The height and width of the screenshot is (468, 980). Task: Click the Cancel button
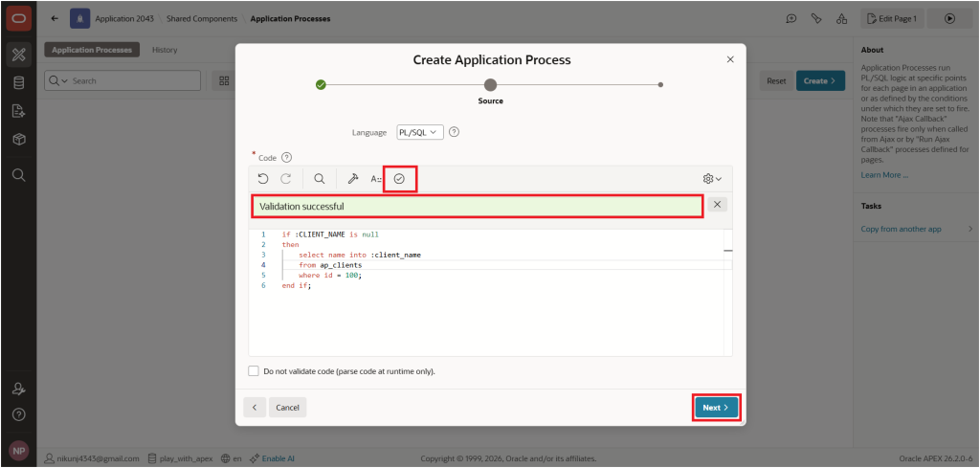point(287,408)
